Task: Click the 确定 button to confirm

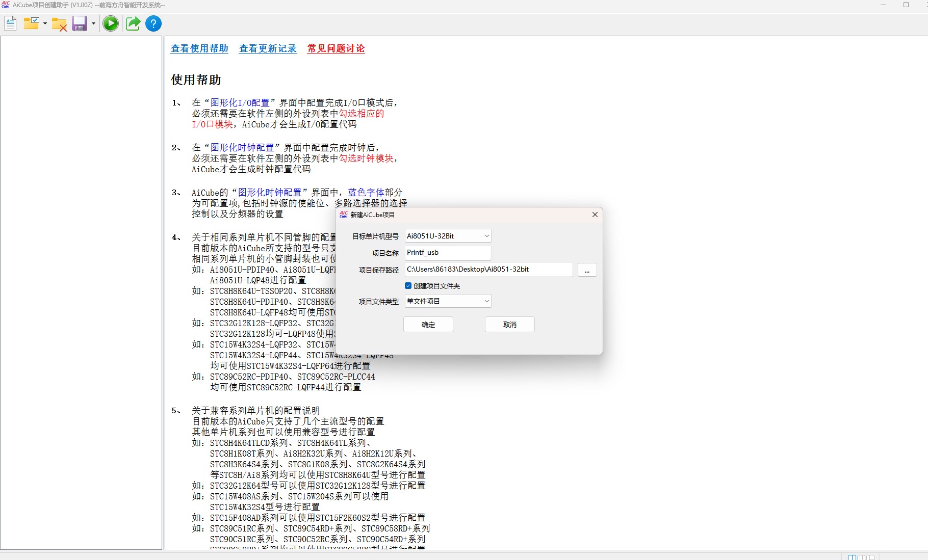Action: pos(428,324)
